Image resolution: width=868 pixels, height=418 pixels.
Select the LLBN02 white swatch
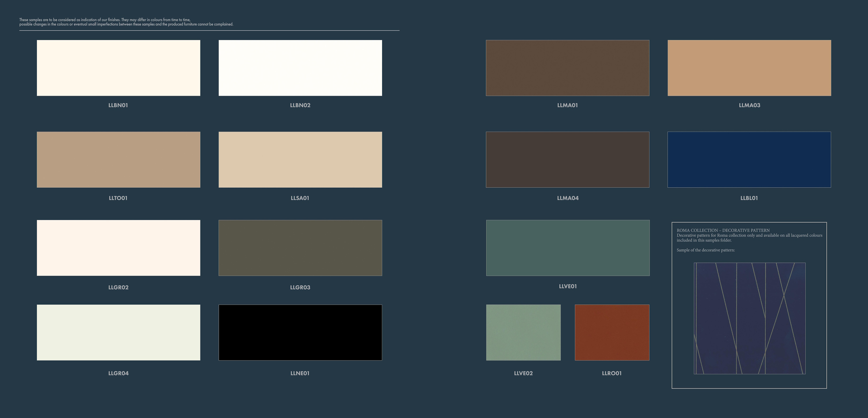click(300, 68)
